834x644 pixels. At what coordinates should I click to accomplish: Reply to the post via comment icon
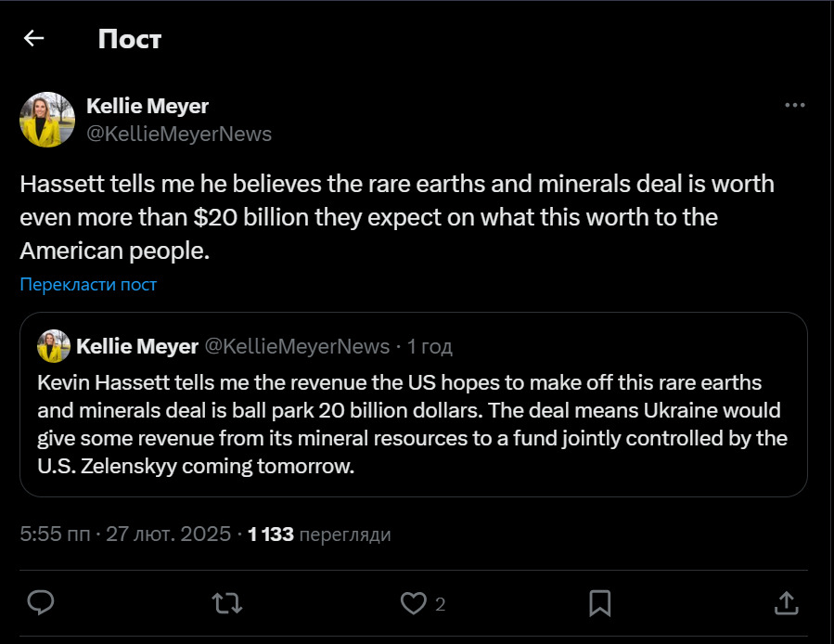click(41, 602)
